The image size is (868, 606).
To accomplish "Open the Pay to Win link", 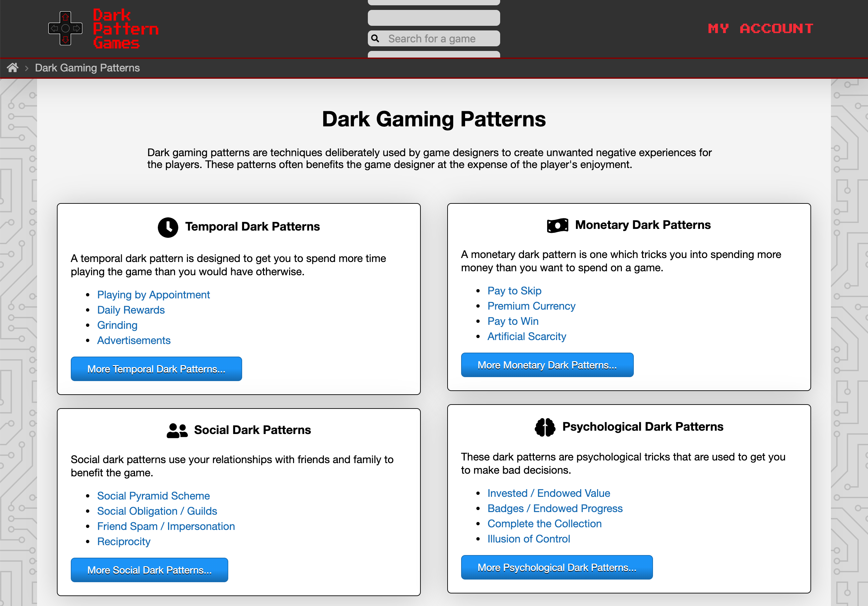I will point(513,321).
